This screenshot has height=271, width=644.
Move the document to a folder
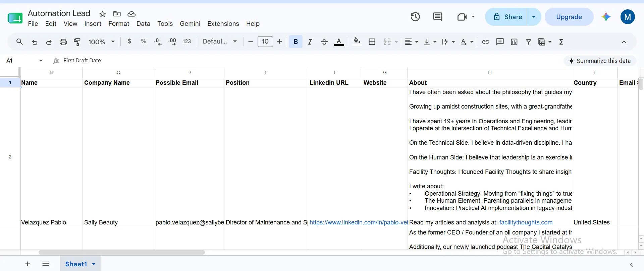(117, 14)
